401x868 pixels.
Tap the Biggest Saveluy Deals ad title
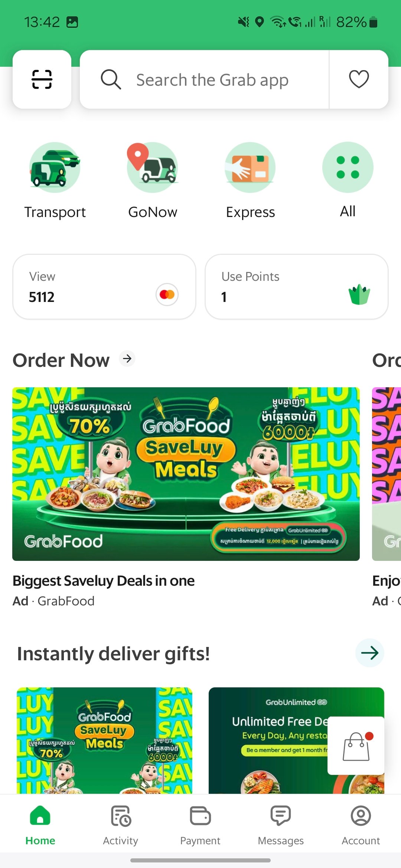coord(104,581)
